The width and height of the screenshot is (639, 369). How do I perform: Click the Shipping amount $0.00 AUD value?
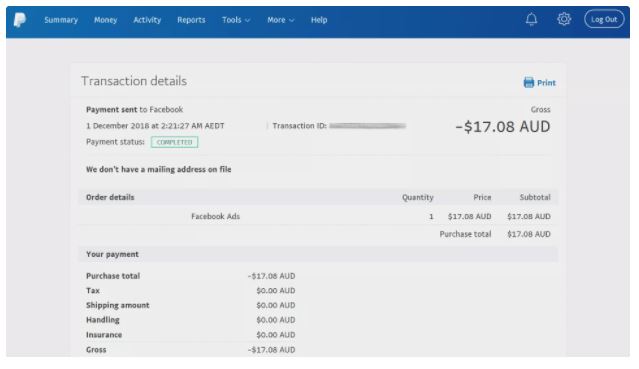(x=276, y=305)
